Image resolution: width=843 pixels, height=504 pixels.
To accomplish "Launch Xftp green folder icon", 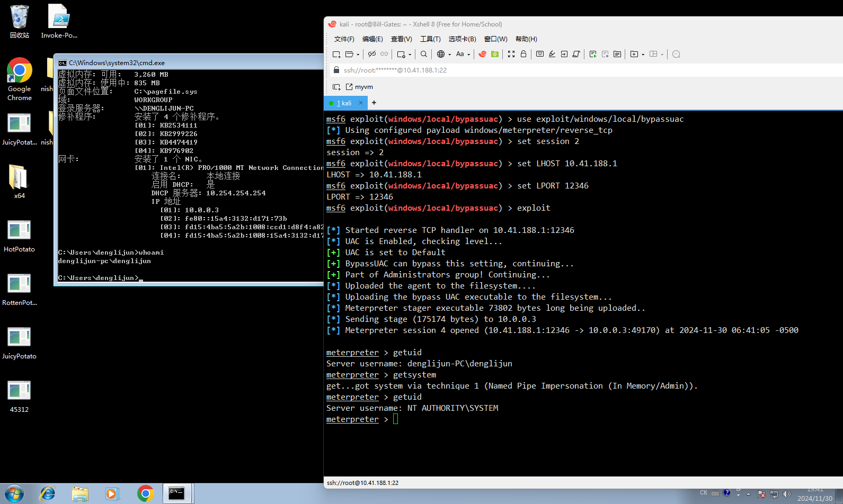I will point(495,54).
